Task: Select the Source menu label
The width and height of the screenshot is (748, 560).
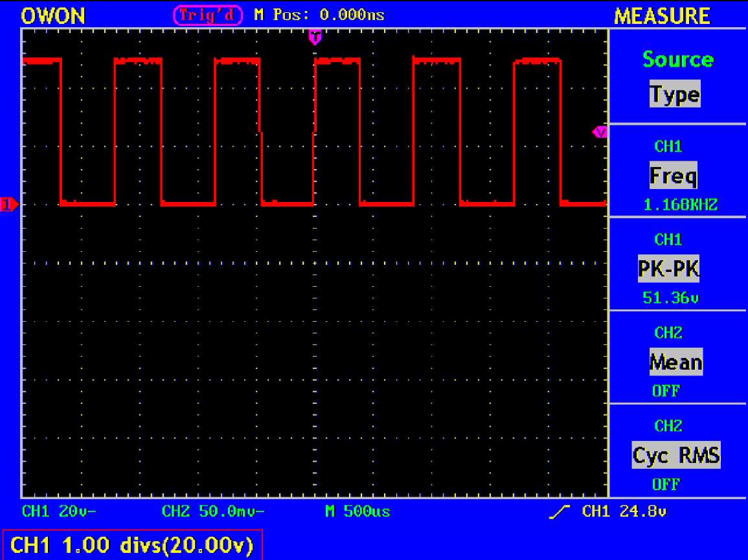Action: click(678, 59)
